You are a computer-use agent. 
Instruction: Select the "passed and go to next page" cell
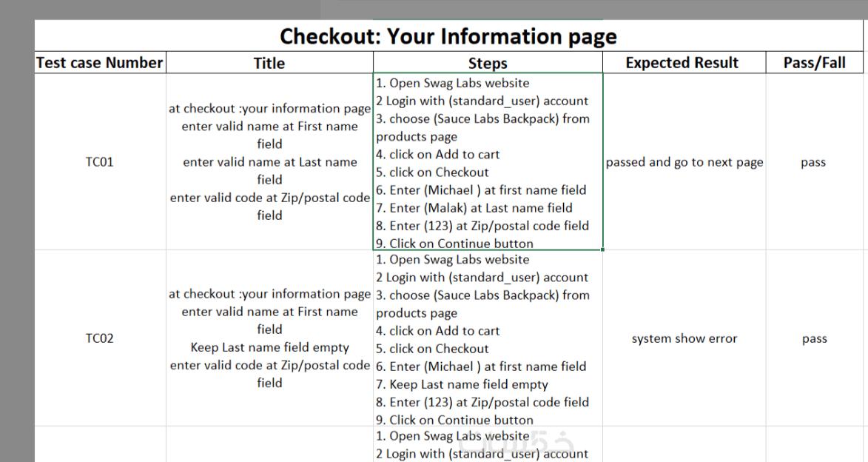click(x=684, y=162)
